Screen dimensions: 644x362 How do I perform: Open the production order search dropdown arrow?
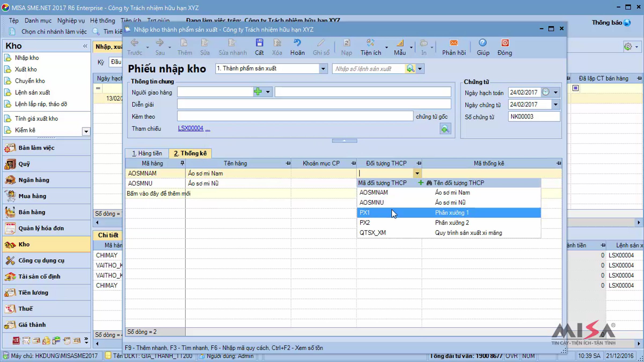click(x=420, y=69)
